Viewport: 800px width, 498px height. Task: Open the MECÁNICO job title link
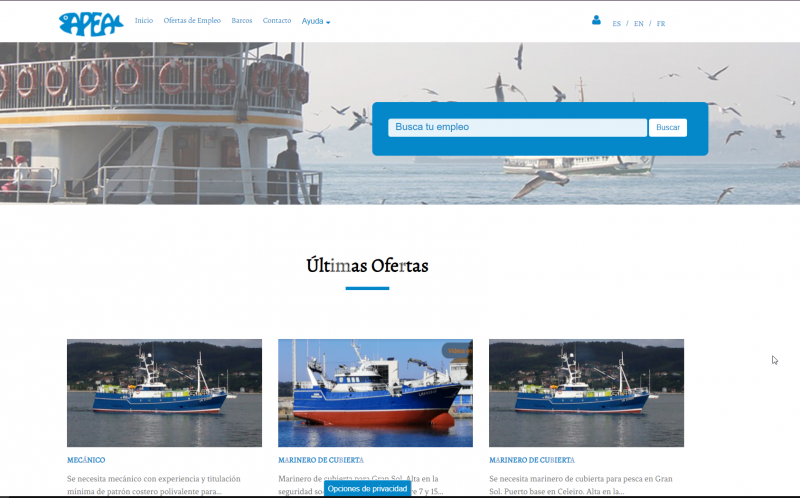86,460
